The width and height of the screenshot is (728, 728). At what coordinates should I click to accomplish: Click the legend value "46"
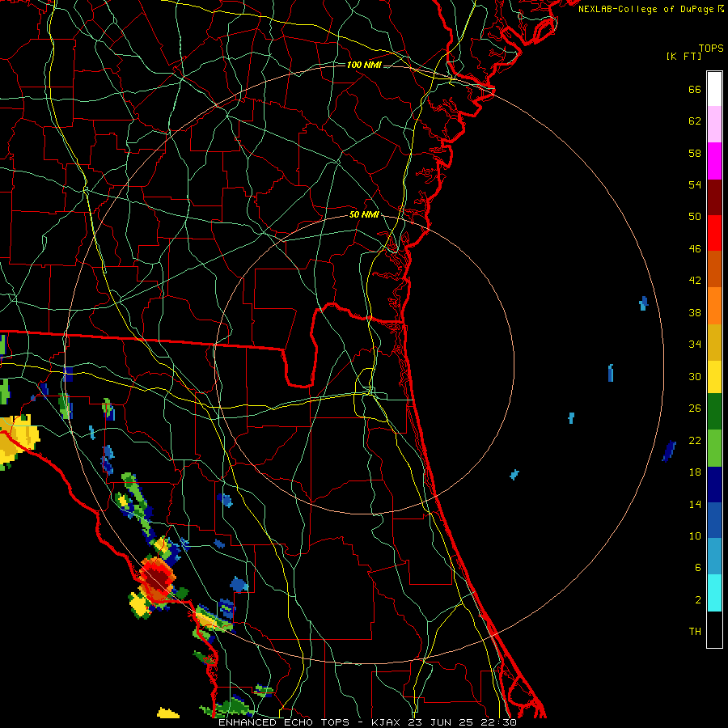(x=695, y=249)
